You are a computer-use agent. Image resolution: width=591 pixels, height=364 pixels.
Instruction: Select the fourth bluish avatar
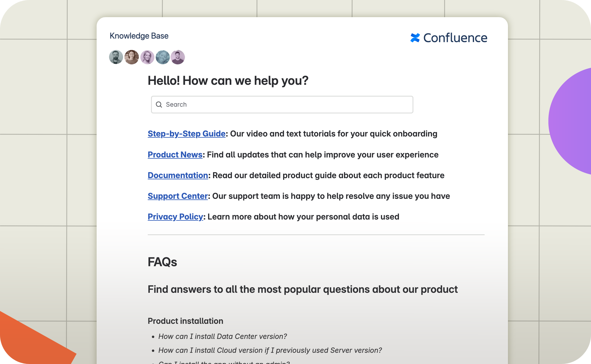point(163,57)
